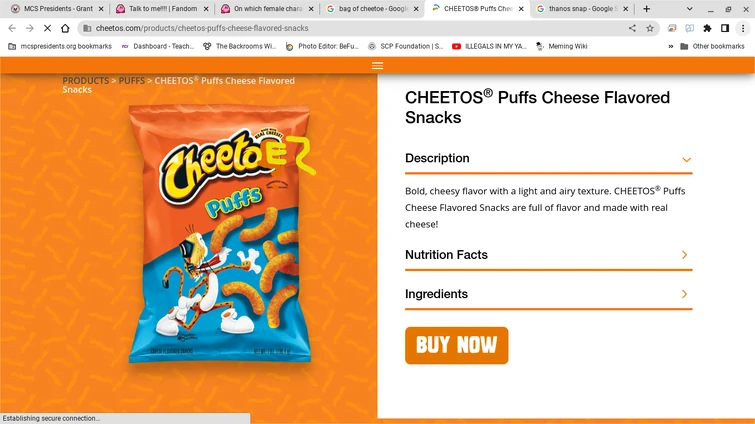Click the PUFFS breadcrumb link
The height and width of the screenshot is (424, 755).
tap(132, 80)
